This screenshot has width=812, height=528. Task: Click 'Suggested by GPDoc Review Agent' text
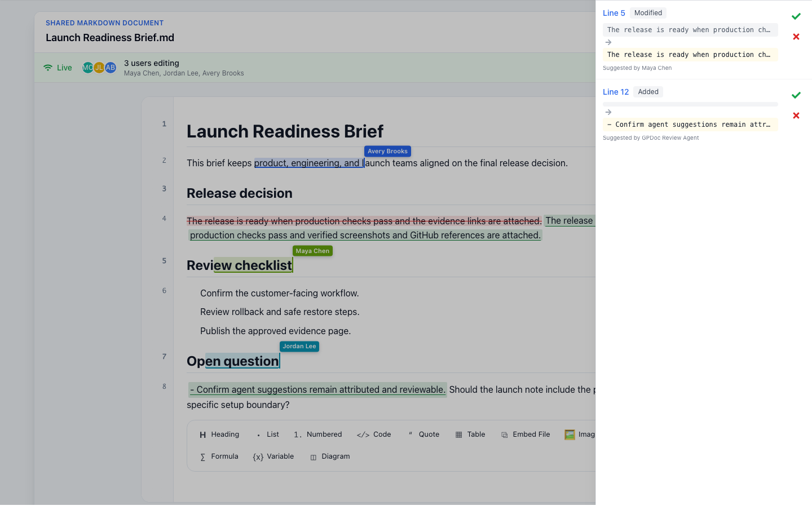pyautogui.click(x=651, y=138)
